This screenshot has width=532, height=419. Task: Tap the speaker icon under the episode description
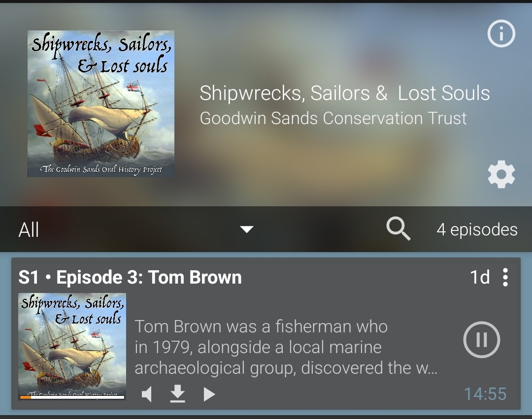point(146,394)
